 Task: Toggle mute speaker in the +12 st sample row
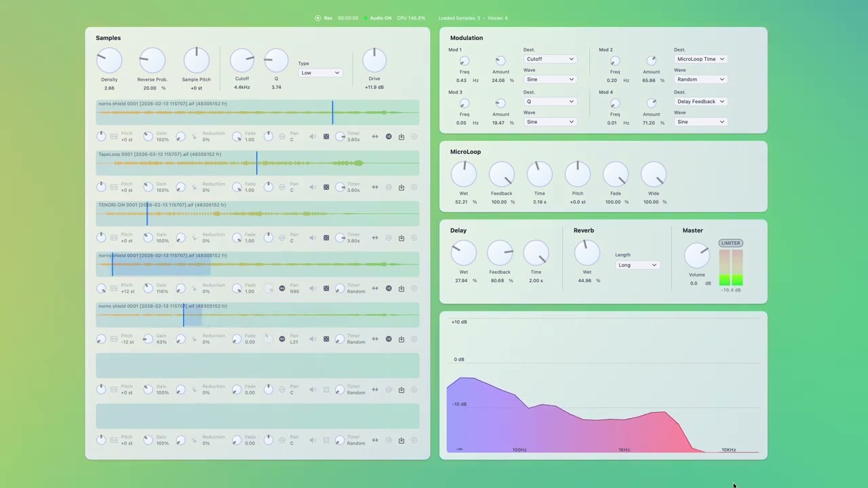tap(313, 288)
